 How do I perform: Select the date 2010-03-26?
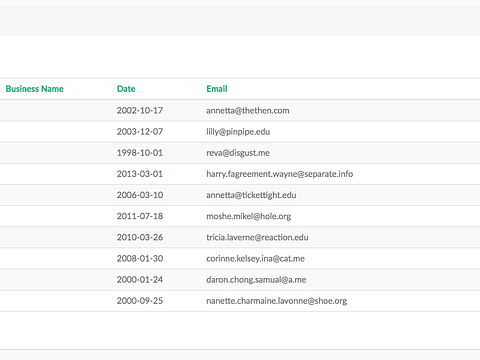pyautogui.click(x=140, y=237)
